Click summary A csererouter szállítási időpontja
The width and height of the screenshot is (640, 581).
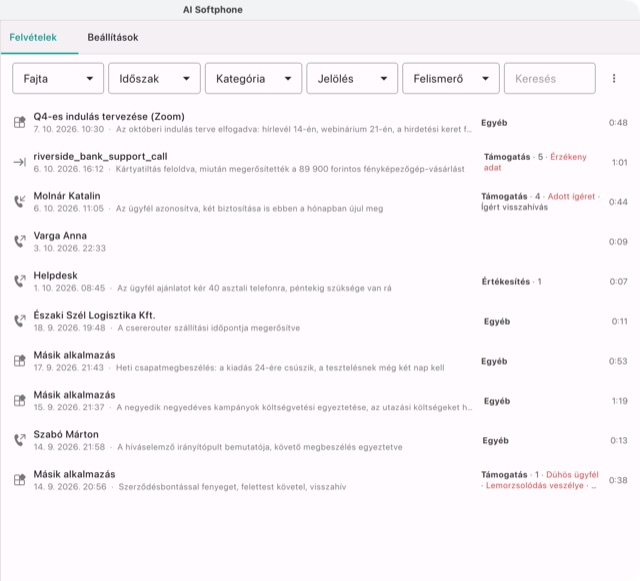click(x=209, y=328)
